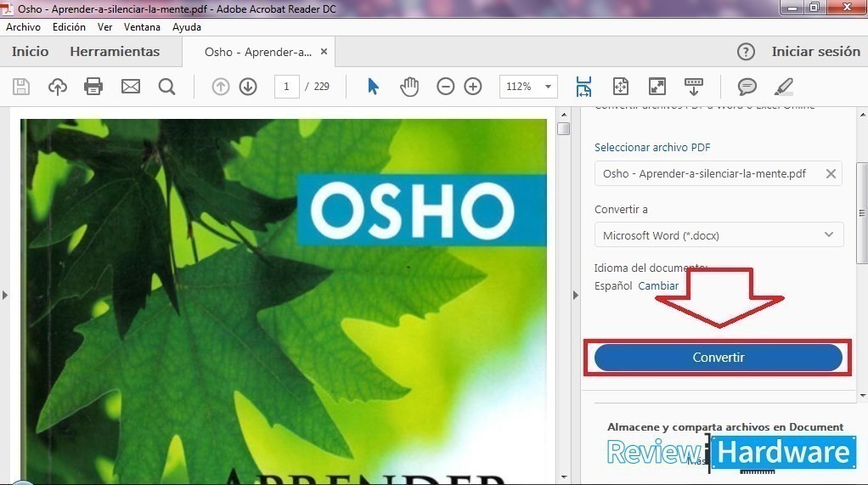
Task: Select the highlight pen tool
Action: pyautogui.click(x=784, y=87)
